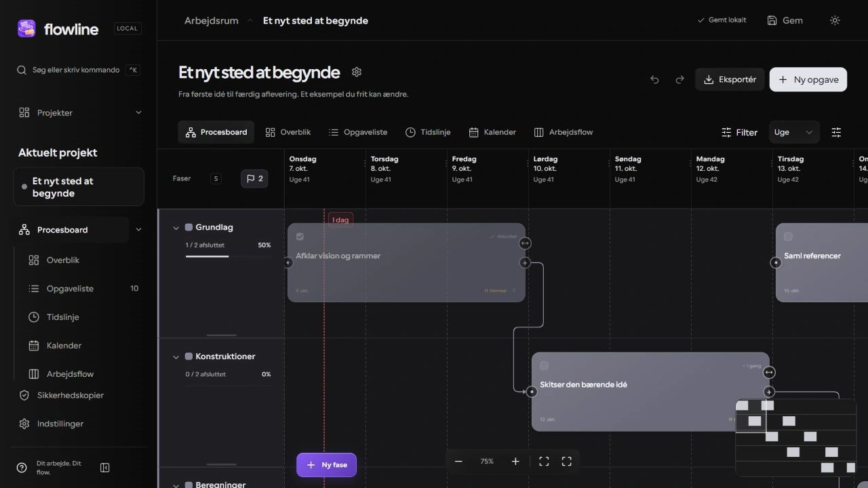Zoom in with the plus icon
This screenshot has width=868, height=488.
tap(515, 462)
